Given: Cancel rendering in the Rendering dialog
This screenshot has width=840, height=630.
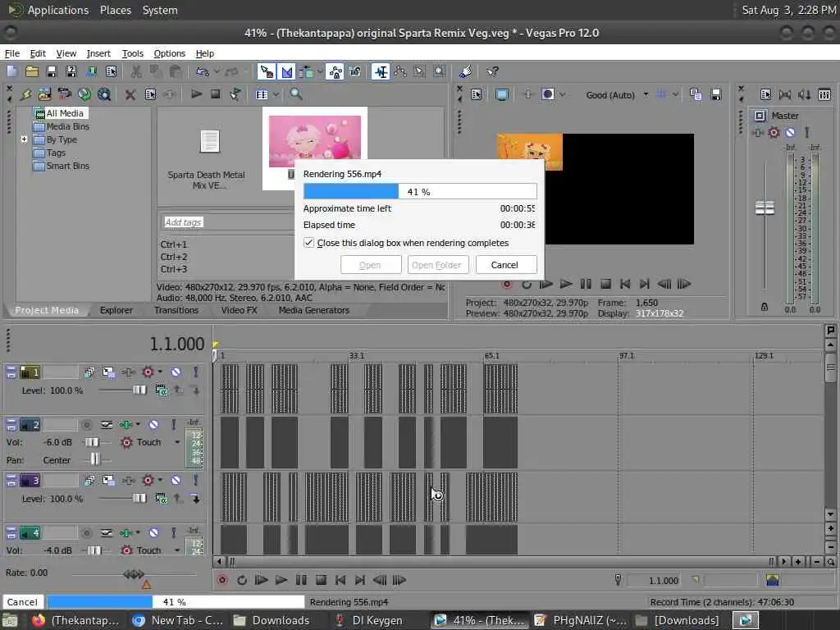Looking at the screenshot, I should coord(504,265).
